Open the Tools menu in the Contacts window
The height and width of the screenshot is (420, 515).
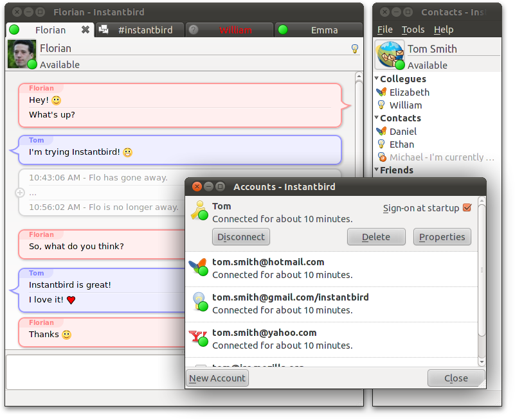[413, 30]
